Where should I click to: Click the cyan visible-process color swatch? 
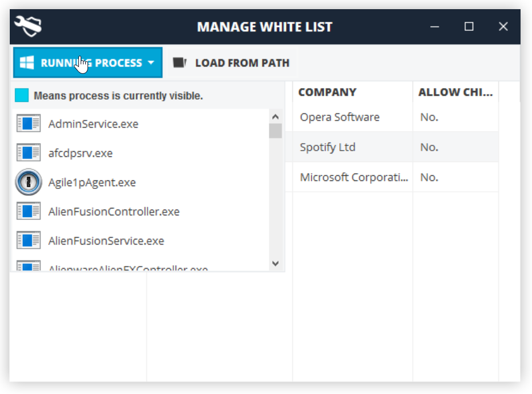tap(22, 95)
